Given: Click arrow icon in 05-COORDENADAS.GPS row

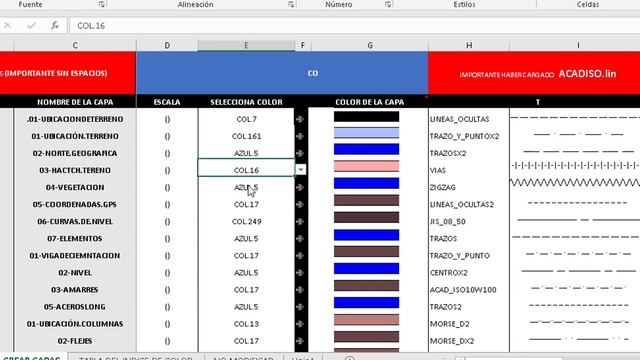Looking at the screenshot, I should pyautogui.click(x=300, y=204).
